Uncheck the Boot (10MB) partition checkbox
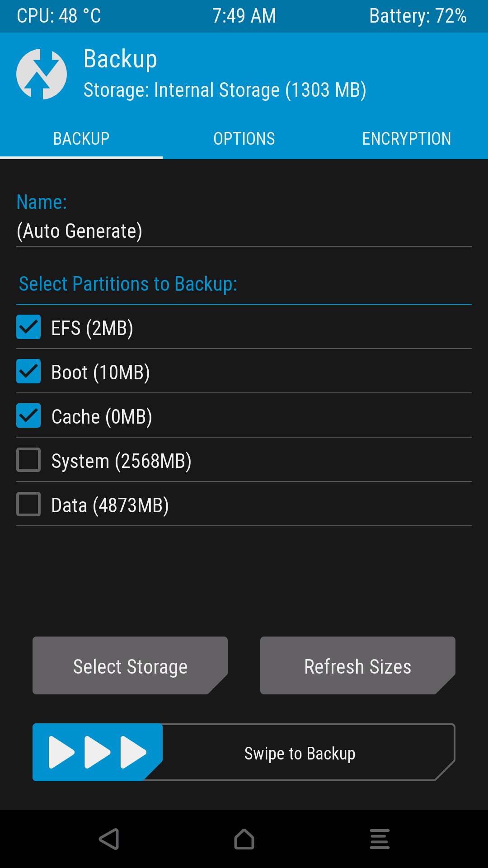 pyautogui.click(x=28, y=371)
